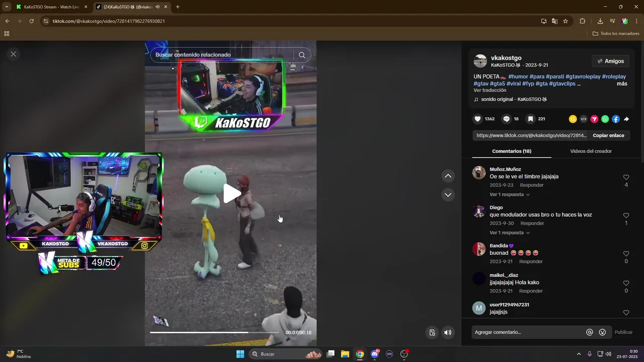The width and height of the screenshot is (644, 362).
Task: Reply to Diego's comment
Action: (x=532, y=223)
